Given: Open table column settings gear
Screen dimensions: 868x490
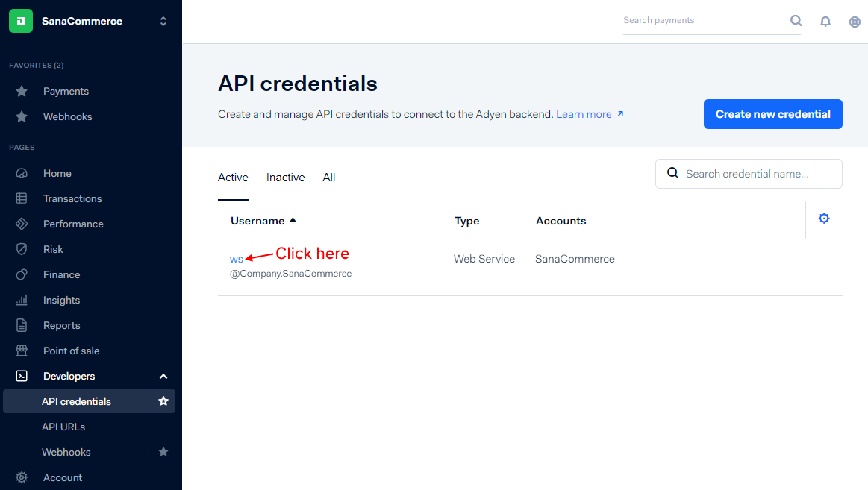Looking at the screenshot, I should [824, 219].
